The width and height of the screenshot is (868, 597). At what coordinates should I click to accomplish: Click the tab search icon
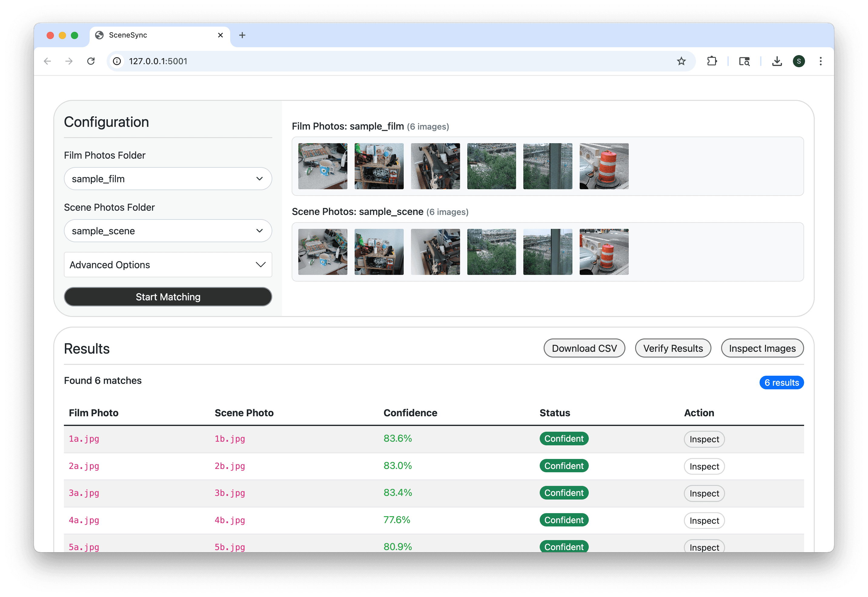pos(744,61)
